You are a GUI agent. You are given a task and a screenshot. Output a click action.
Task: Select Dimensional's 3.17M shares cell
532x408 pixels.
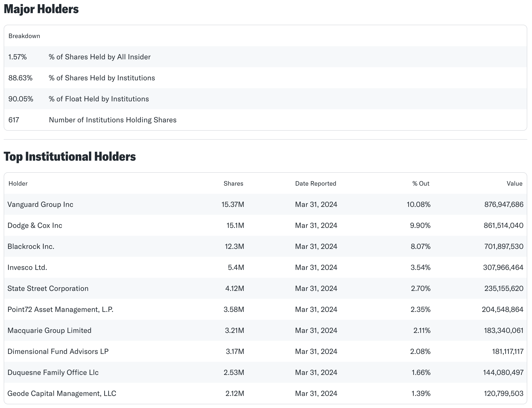click(x=235, y=352)
